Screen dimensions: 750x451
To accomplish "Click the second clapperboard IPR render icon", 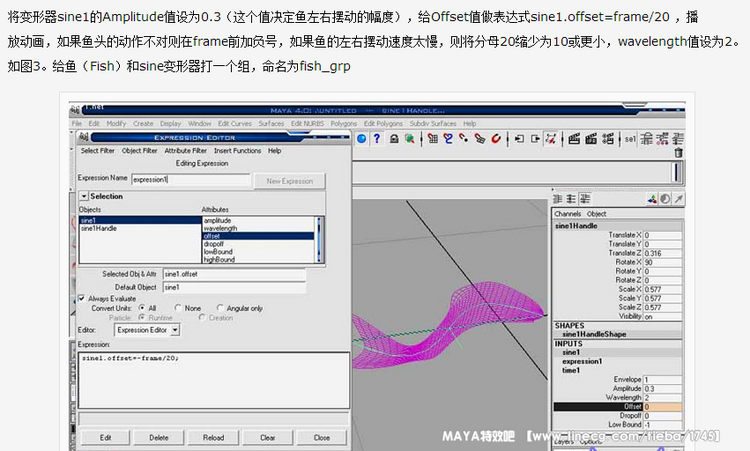I will tap(591, 139).
